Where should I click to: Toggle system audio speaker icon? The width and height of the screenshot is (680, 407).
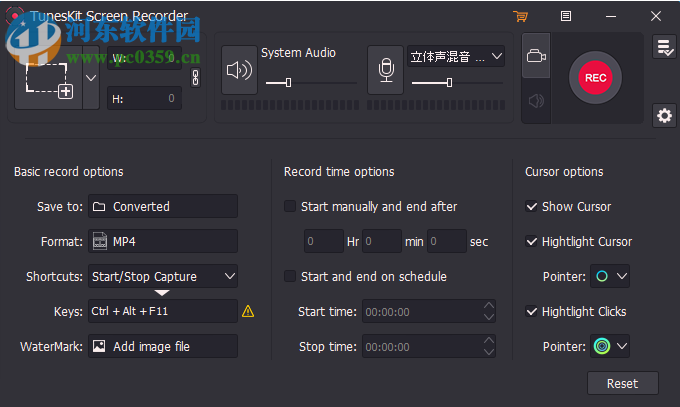(239, 70)
